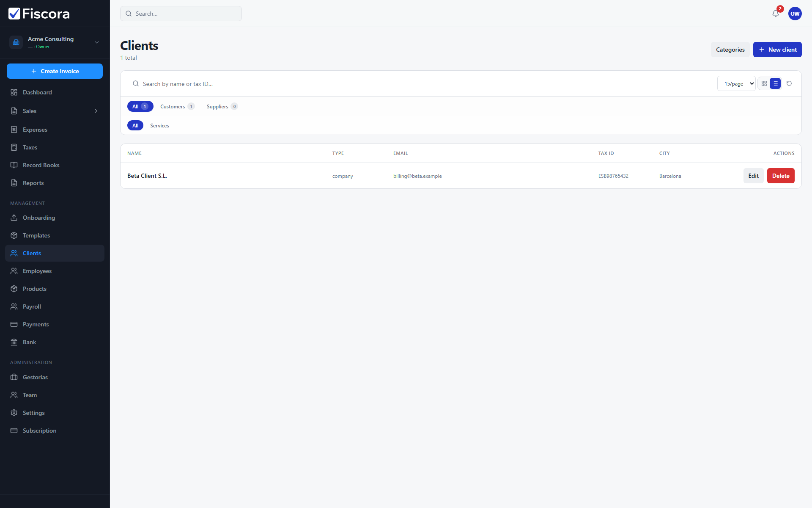Click the Barcelona city cell

point(670,176)
